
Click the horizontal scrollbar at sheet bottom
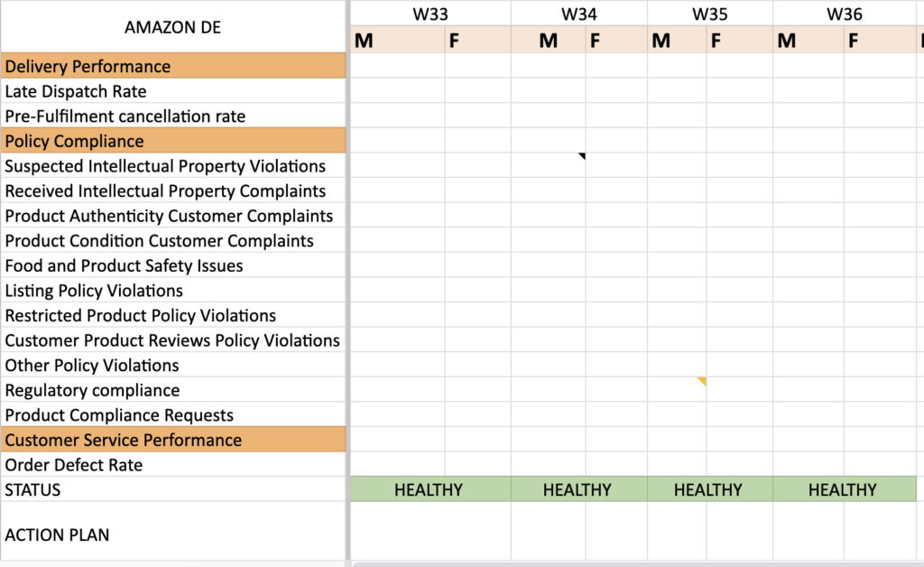(638, 564)
